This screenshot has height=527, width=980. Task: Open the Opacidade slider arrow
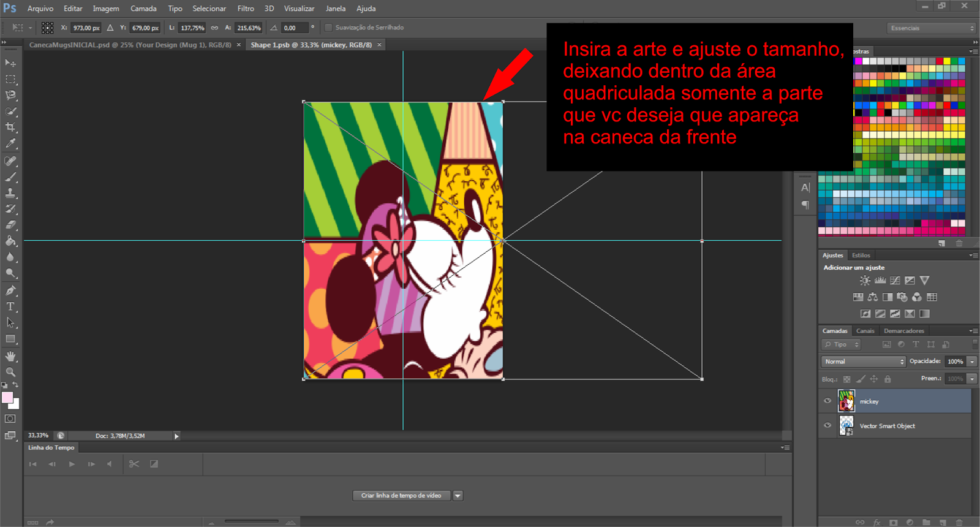(x=972, y=362)
